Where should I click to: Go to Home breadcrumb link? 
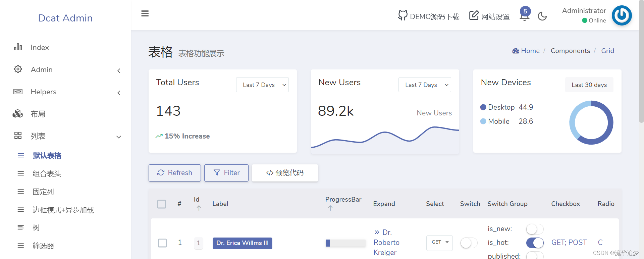coord(530,51)
